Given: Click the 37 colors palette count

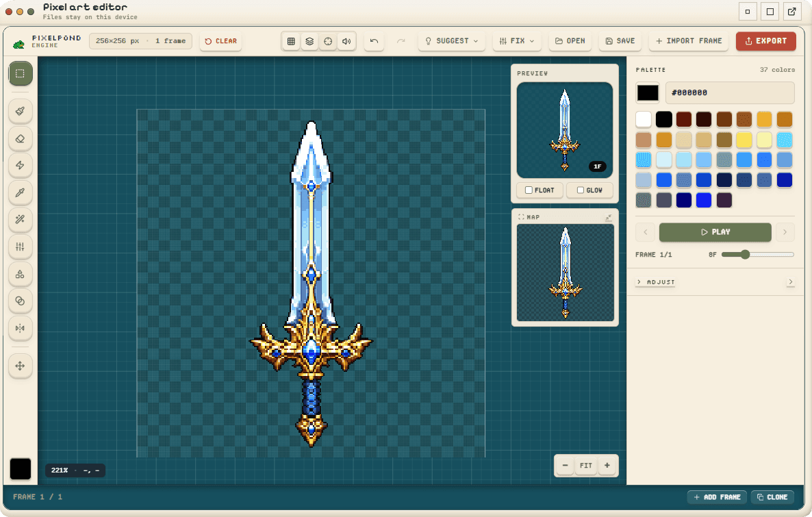Looking at the screenshot, I should click(x=777, y=69).
